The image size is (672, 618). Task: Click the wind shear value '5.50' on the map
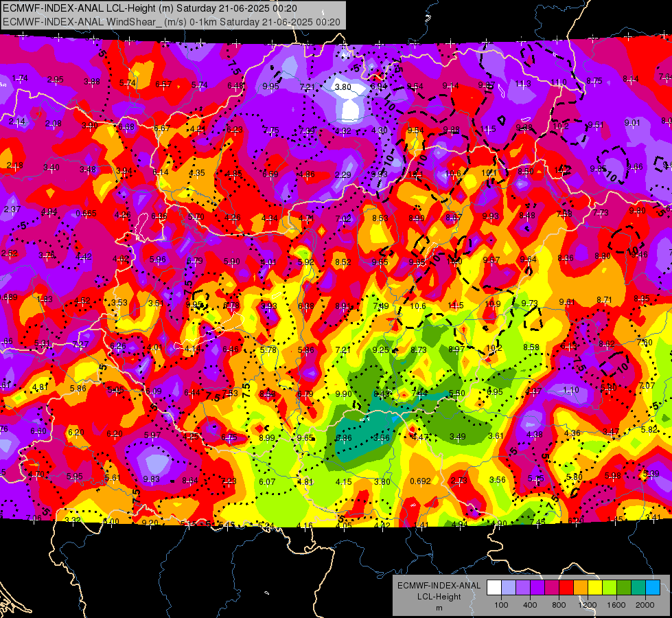coord(457,393)
